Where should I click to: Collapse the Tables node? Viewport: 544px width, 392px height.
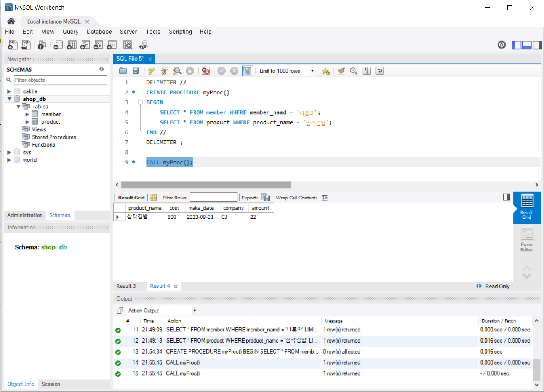pos(18,107)
